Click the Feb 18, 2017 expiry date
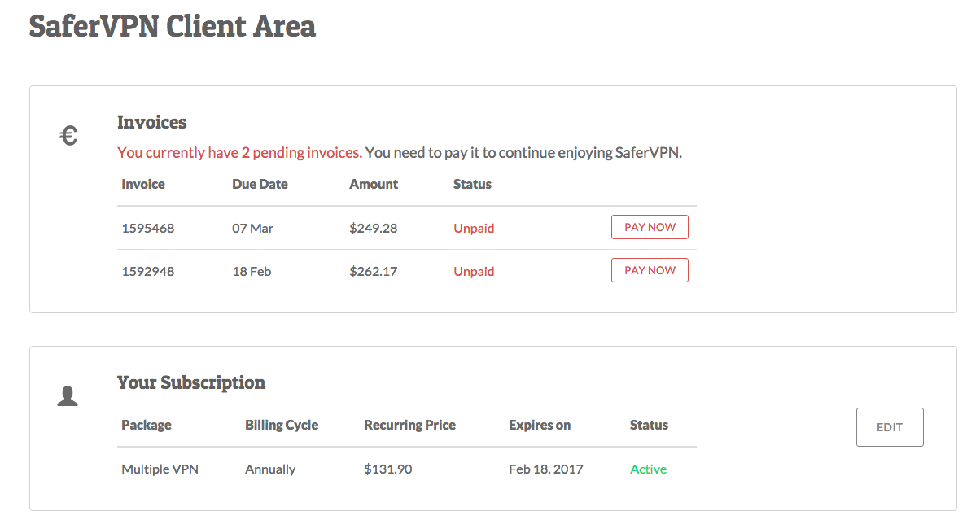980x524 pixels. pos(546,469)
